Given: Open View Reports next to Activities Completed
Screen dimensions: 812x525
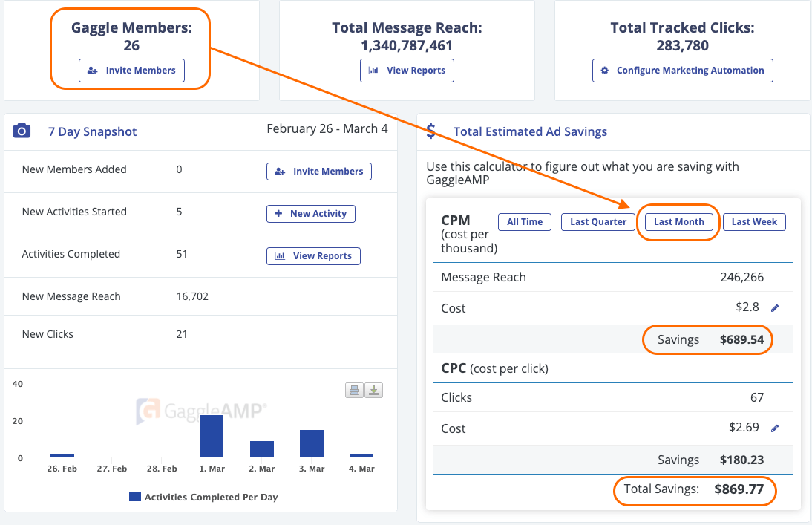Looking at the screenshot, I should pos(313,255).
